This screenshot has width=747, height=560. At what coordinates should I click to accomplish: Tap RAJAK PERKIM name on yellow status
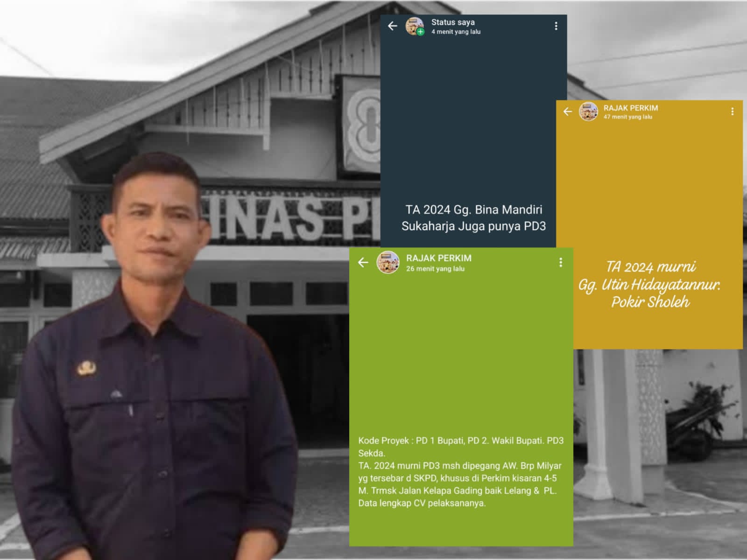click(x=630, y=108)
